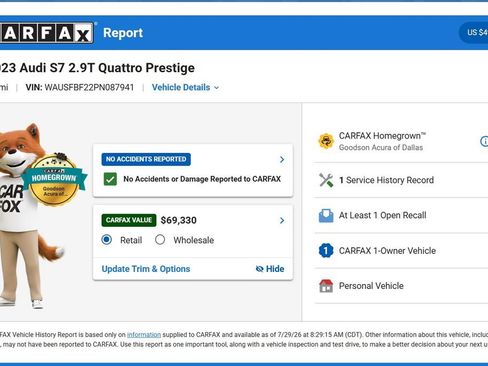Click the US price pill in header
The image size is (488, 366).
[x=473, y=32]
